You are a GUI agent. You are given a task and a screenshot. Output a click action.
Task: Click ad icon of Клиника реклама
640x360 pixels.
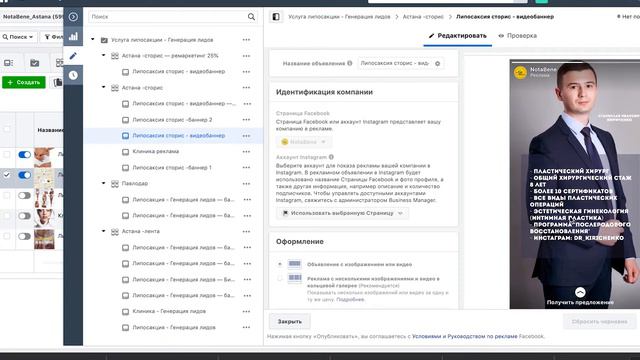[x=125, y=152]
